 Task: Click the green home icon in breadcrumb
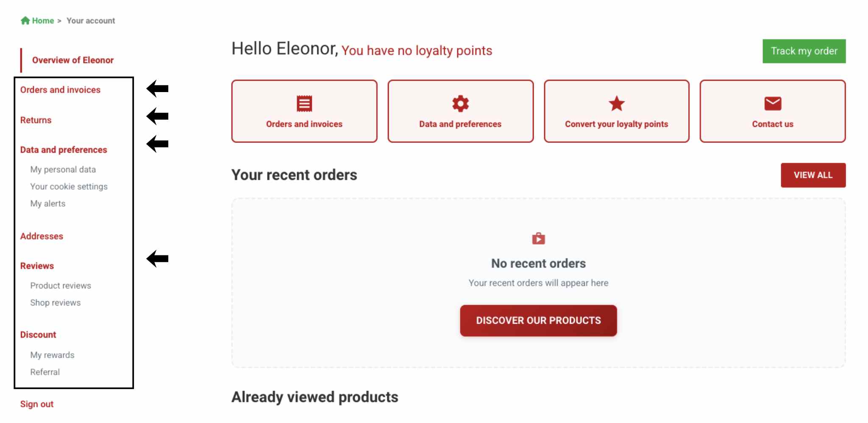coord(25,20)
